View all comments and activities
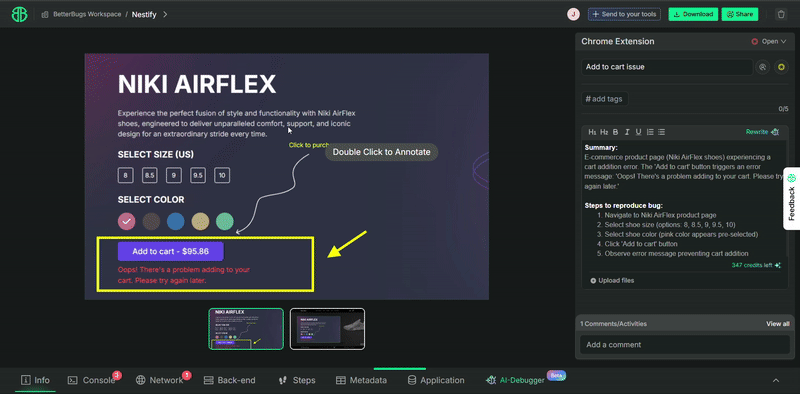 777,324
